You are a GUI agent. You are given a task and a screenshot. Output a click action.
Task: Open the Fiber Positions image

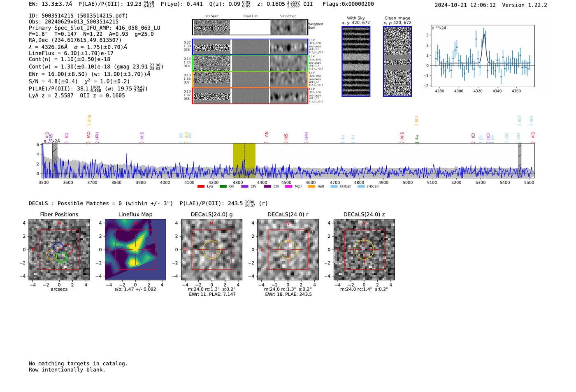click(59, 250)
